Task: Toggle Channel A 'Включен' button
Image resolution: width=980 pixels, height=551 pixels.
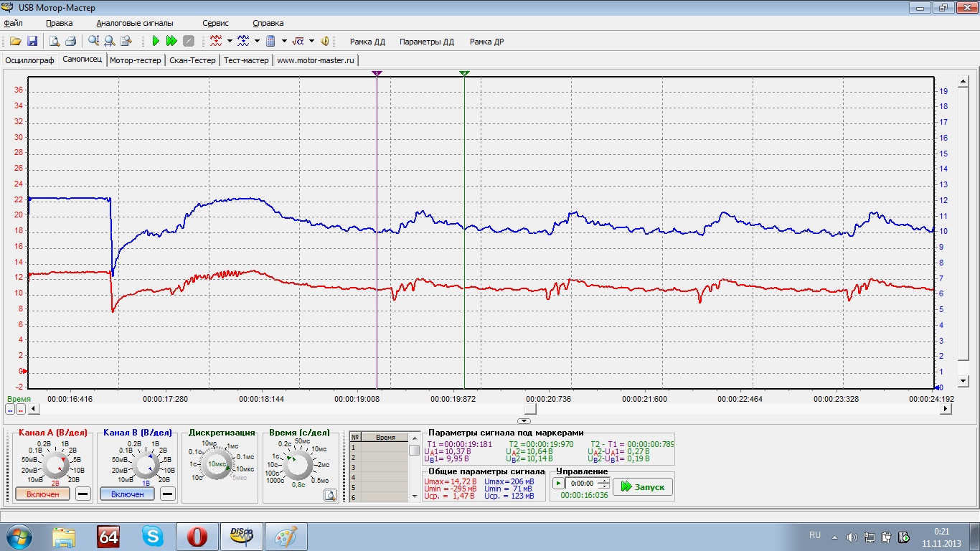Action: [42, 494]
